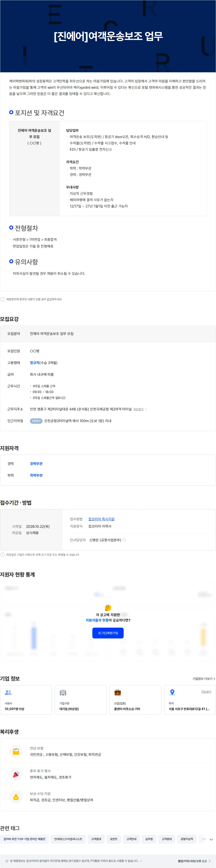Open the 지도보기 link next to 근무지주소
This screenshot has height=868, width=216.
[x=138, y=409]
